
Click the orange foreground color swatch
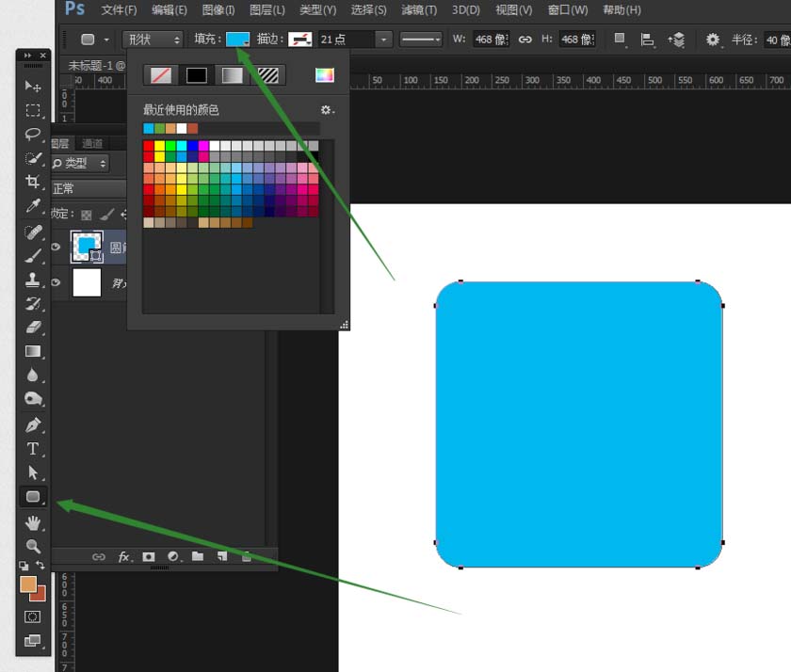click(x=28, y=584)
